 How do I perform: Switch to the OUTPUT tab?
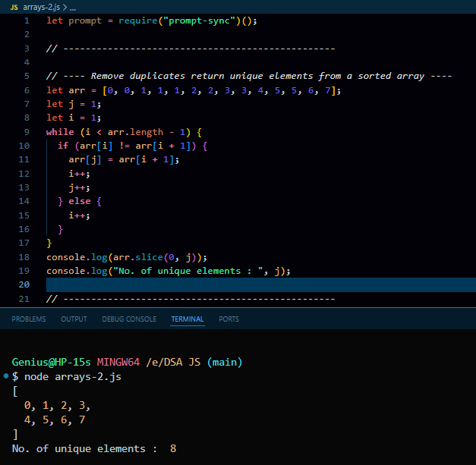74,319
